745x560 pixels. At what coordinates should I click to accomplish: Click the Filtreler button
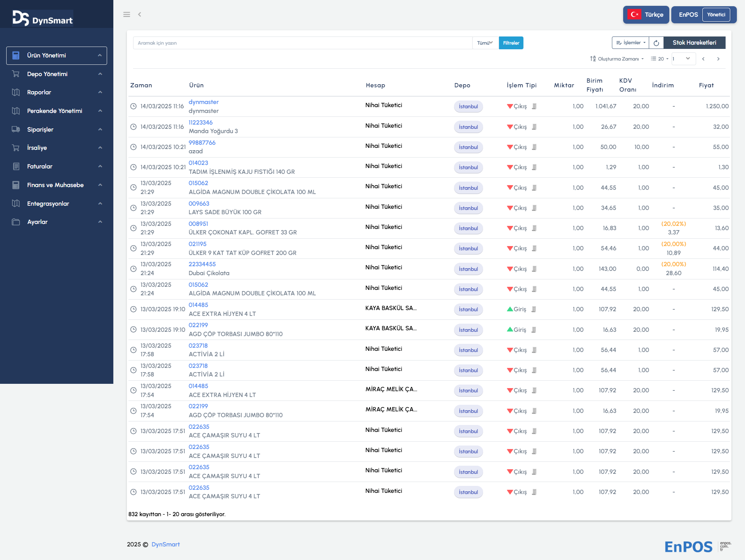tap(511, 43)
